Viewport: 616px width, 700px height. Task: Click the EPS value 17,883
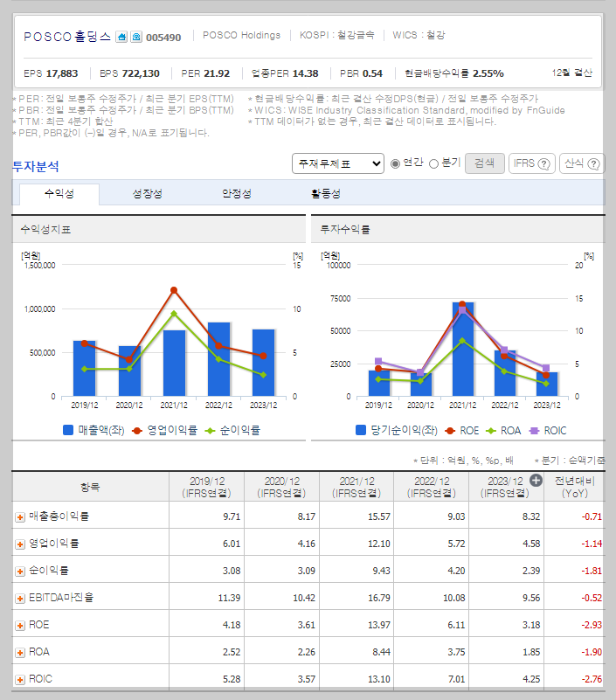(x=61, y=73)
